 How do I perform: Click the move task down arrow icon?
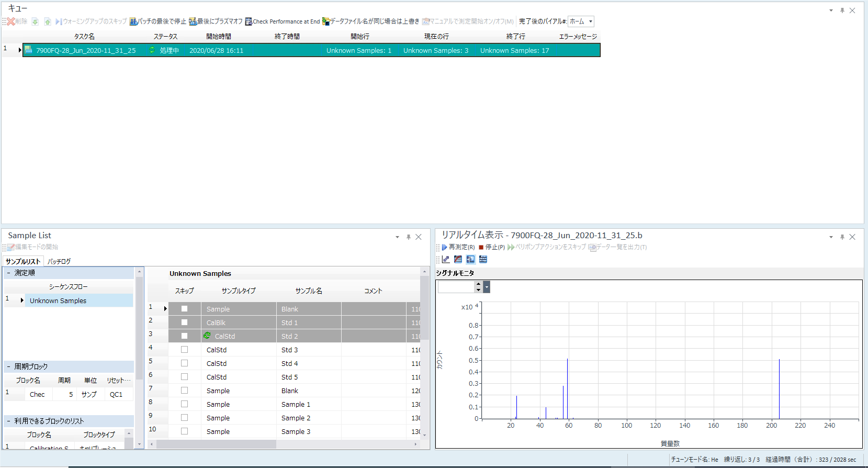pos(35,21)
